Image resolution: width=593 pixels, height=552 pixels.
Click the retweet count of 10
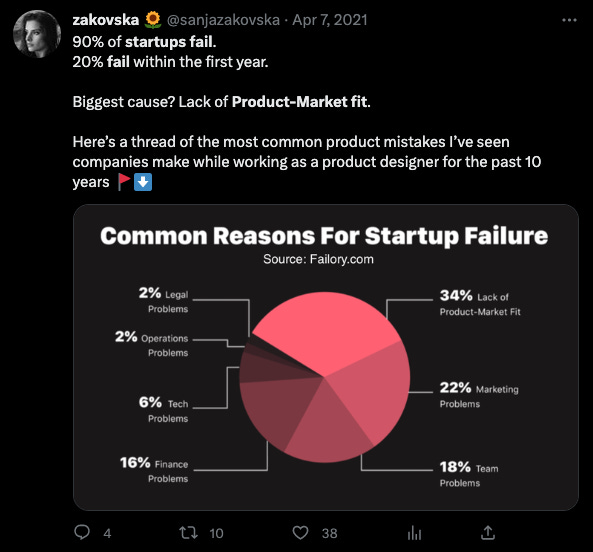click(x=216, y=533)
